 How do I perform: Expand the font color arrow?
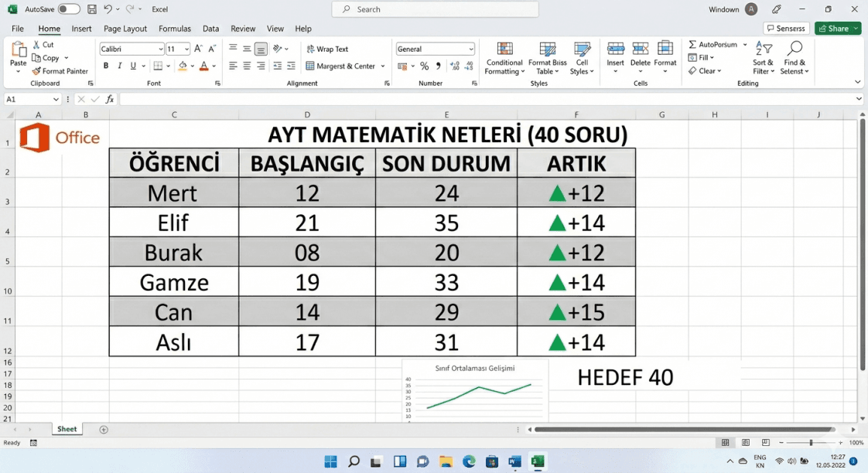point(214,66)
